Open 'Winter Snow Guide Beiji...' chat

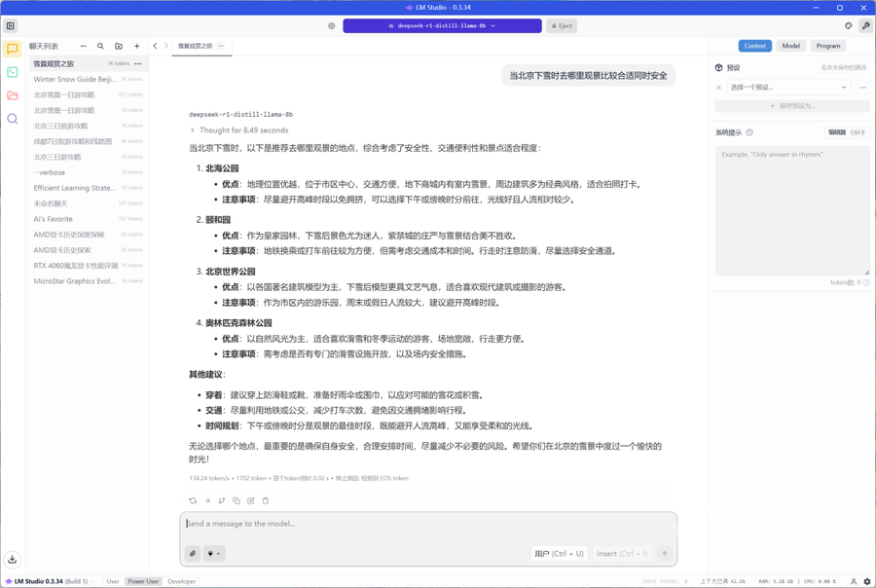click(x=75, y=79)
